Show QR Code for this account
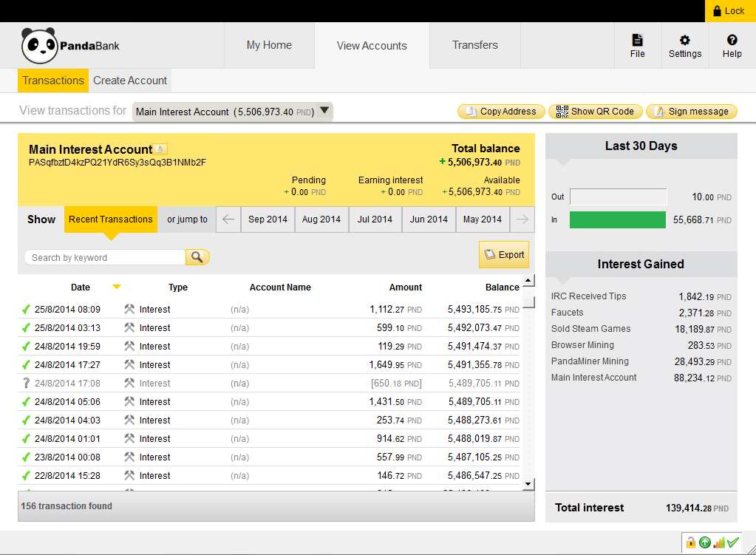The width and height of the screenshot is (756, 555). pyautogui.click(x=596, y=112)
